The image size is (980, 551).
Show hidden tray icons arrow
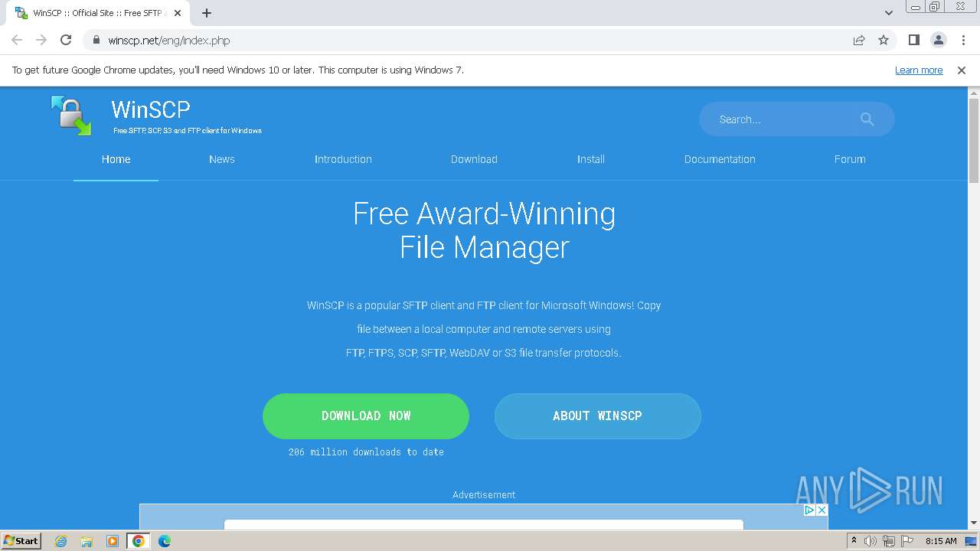pyautogui.click(x=854, y=541)
